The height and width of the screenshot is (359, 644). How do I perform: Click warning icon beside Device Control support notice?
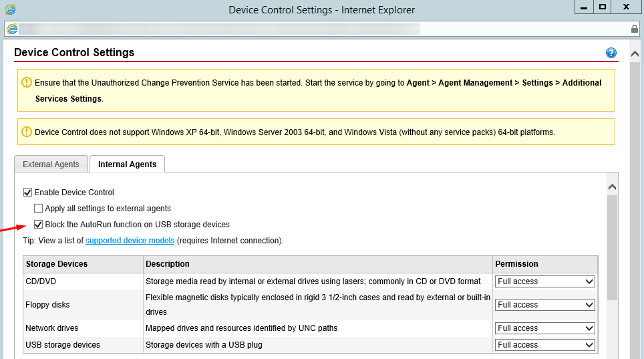(x=27, y=132)
